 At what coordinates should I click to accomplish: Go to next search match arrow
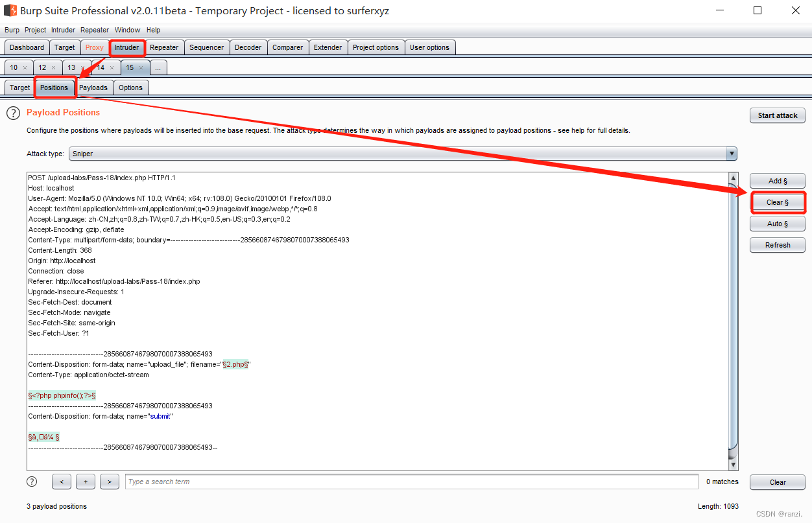pyautogui.click(x=110, y=482)
